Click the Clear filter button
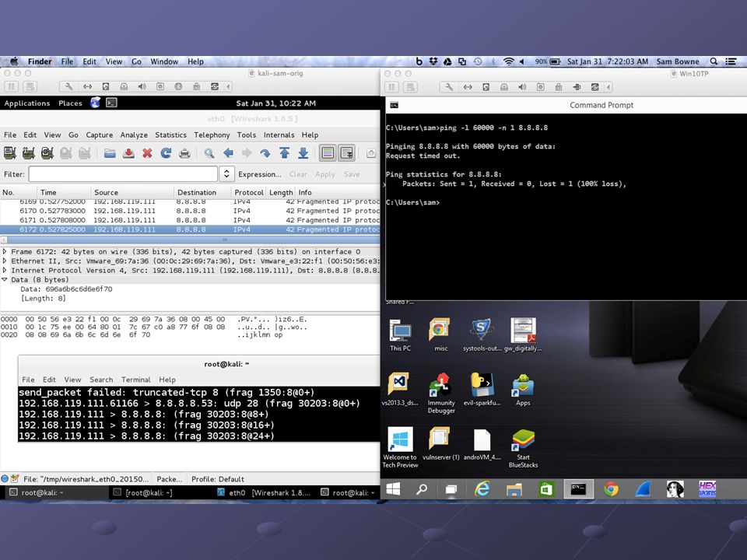 (x=298, y=174)
